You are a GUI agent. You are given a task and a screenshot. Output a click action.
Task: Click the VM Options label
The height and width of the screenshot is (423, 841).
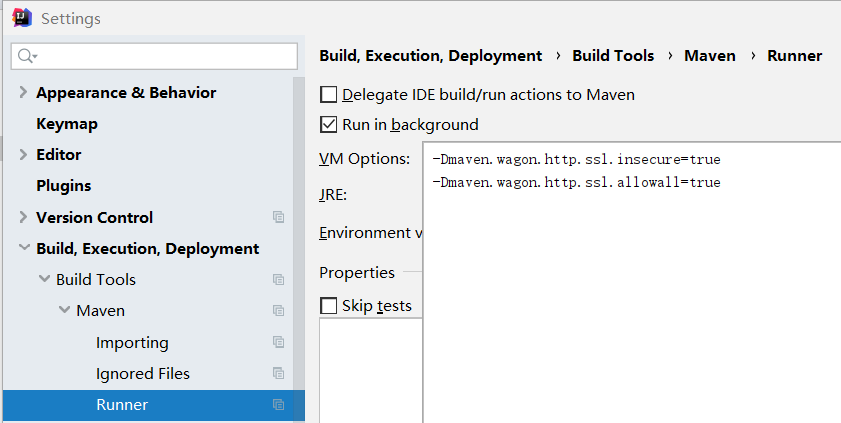[364, 159]
